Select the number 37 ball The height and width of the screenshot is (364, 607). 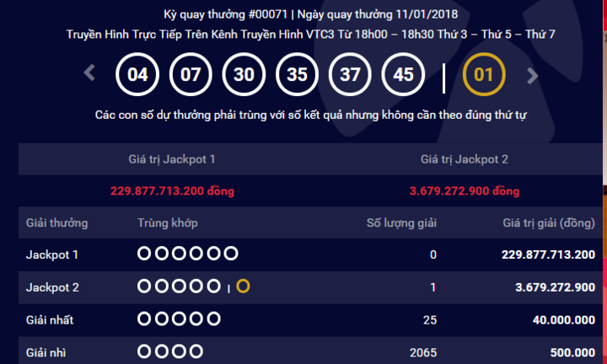[x=350, y=75]
